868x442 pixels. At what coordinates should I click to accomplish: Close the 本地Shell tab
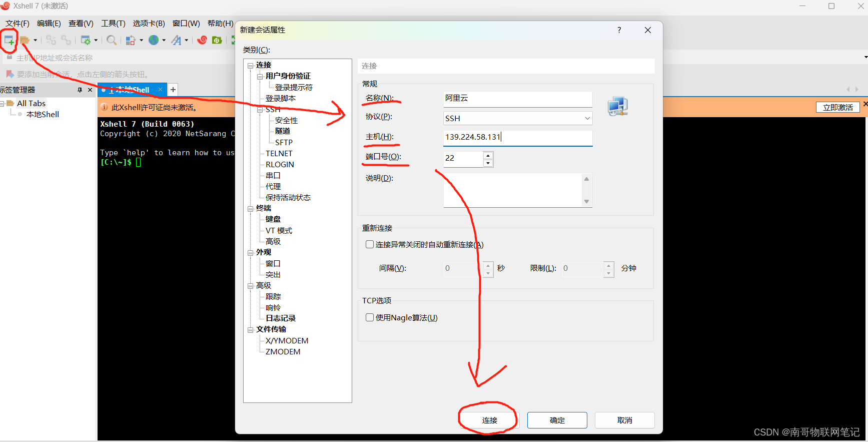(160, 90)
